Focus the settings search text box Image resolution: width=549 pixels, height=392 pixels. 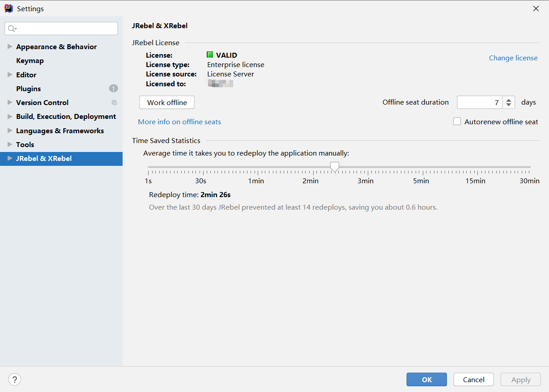61,29
